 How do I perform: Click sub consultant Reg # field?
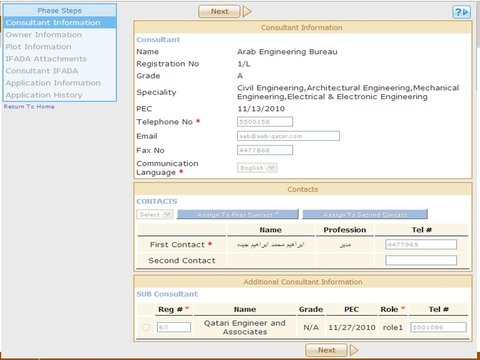(x=174, y=327)
